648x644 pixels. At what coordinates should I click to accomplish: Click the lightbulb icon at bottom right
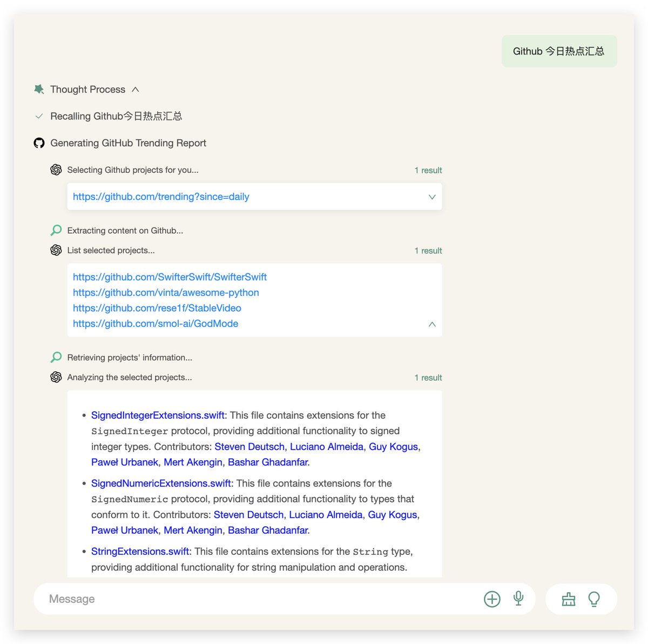(x=594, y=599)
